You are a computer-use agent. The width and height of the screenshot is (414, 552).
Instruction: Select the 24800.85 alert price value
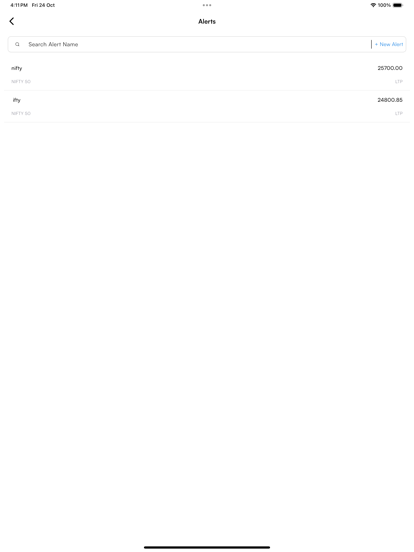click(390, 100)
